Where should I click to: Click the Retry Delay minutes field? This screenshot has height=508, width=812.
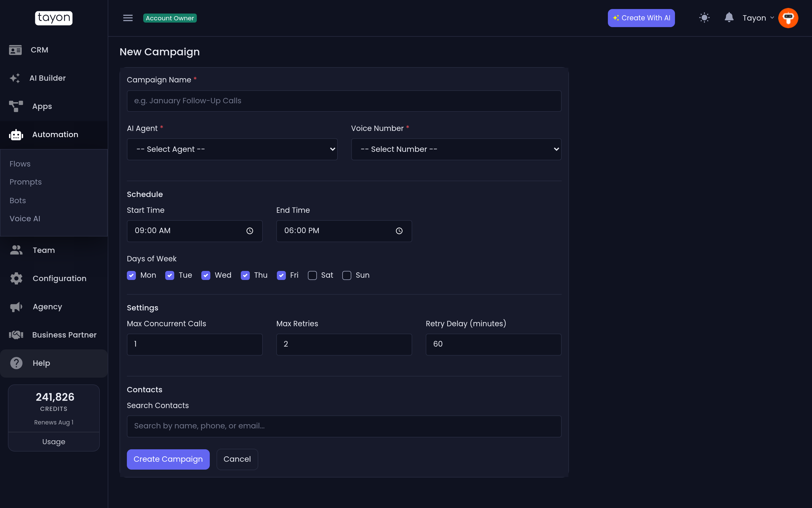tap(493, 344)
